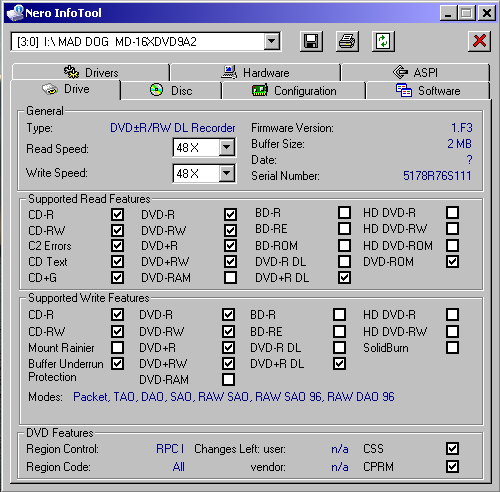The width and height of the screenshot is (500, 492).
Task: Toggle BD-ROM read checkbox
Action: [344, 246]
